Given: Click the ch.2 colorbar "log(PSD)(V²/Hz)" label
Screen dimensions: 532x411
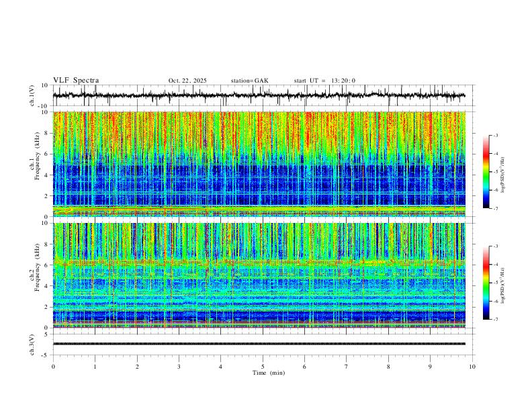Looking at the screenshot, I should (x=502, y=285).
